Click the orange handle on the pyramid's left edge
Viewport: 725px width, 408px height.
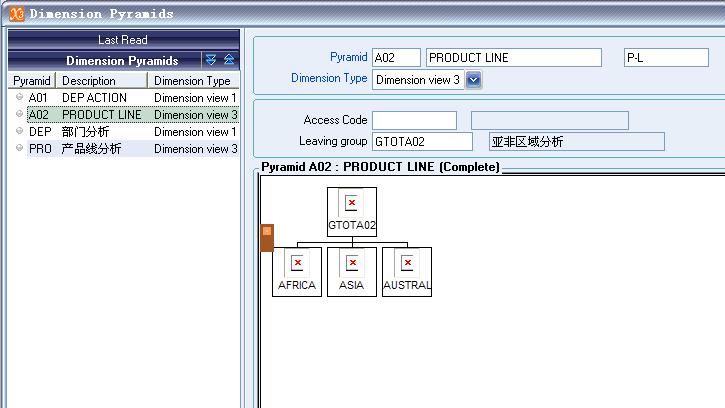click(267, 238)
